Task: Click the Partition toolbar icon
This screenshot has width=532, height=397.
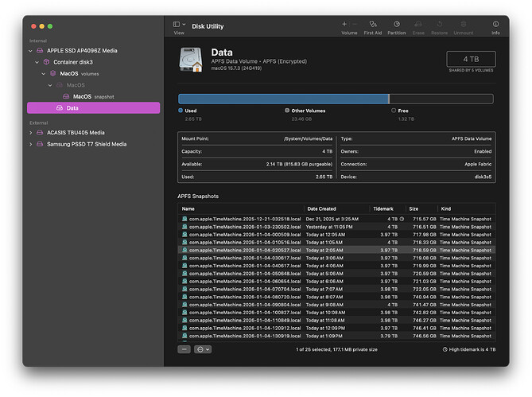Action: tap(396, 25)
